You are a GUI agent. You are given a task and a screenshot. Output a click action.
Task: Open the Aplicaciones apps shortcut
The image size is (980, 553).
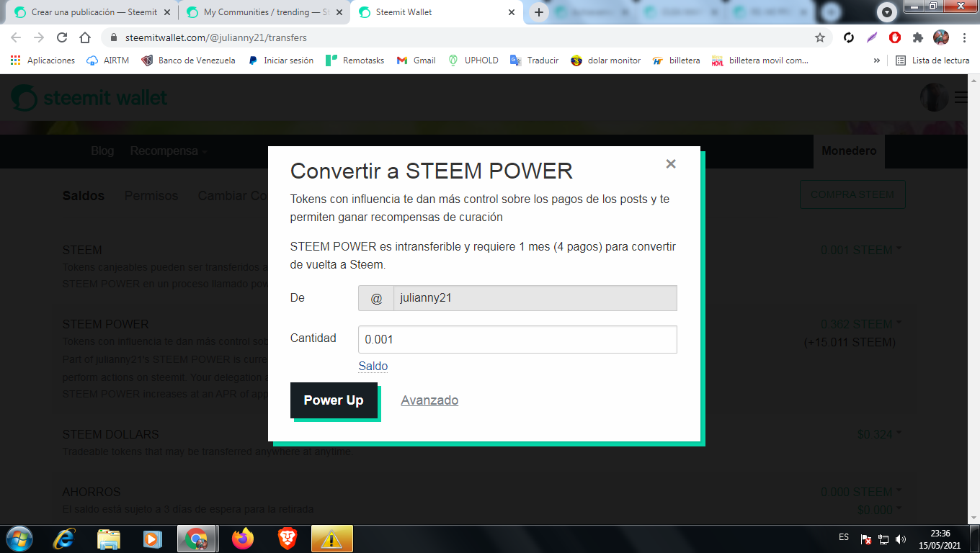[43, 60]
